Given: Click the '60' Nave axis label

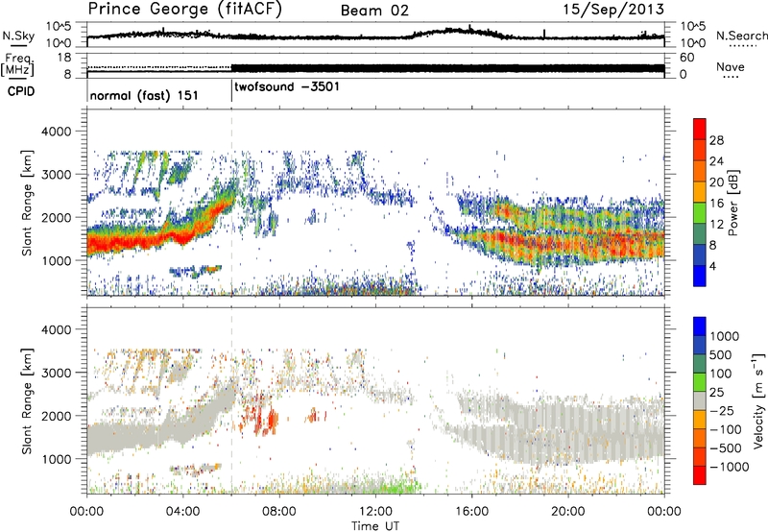Looking at the screenshot, I should (686, 58).
